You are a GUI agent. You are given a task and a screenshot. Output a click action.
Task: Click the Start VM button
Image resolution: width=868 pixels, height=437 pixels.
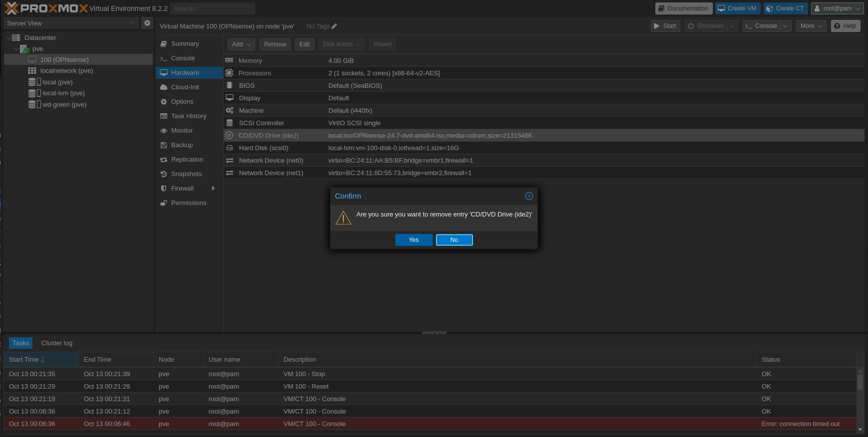point(665,26)
